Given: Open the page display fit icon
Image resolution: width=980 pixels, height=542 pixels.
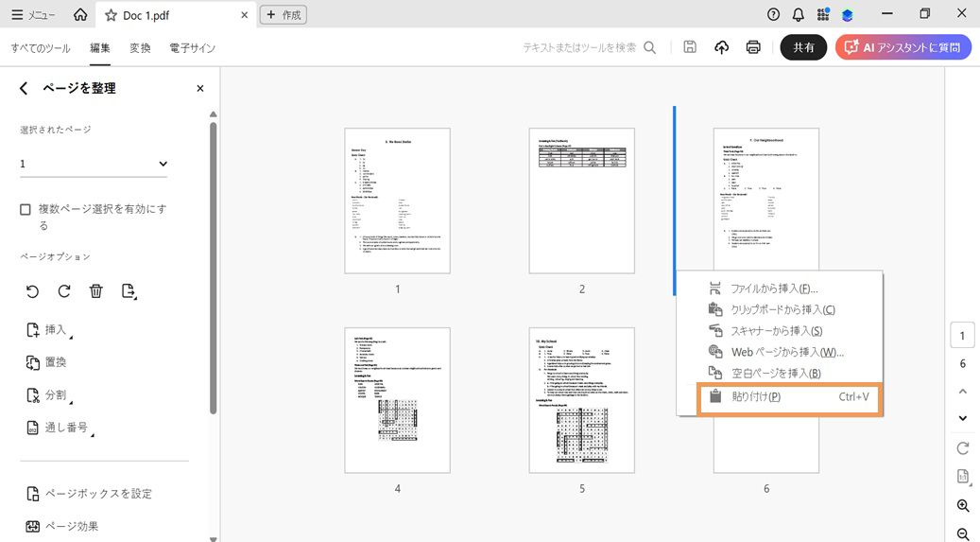Looking at the screenshot, I should tap(962, 477).
